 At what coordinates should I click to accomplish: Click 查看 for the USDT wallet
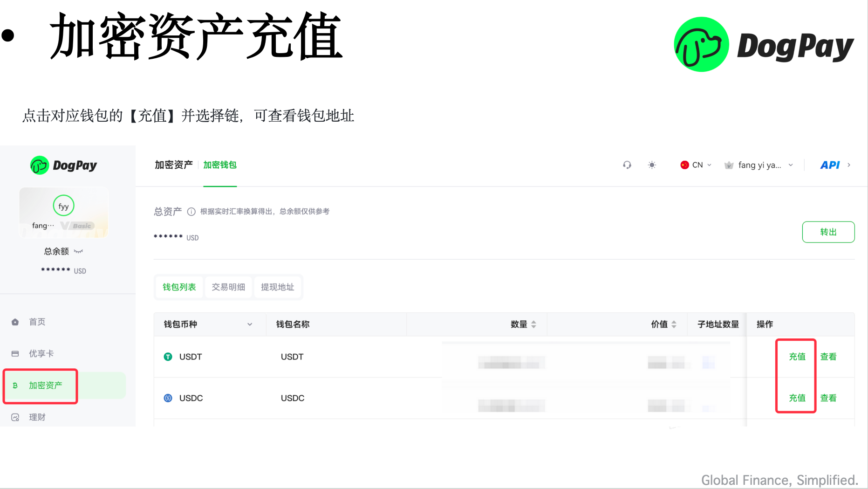[828, 357]
